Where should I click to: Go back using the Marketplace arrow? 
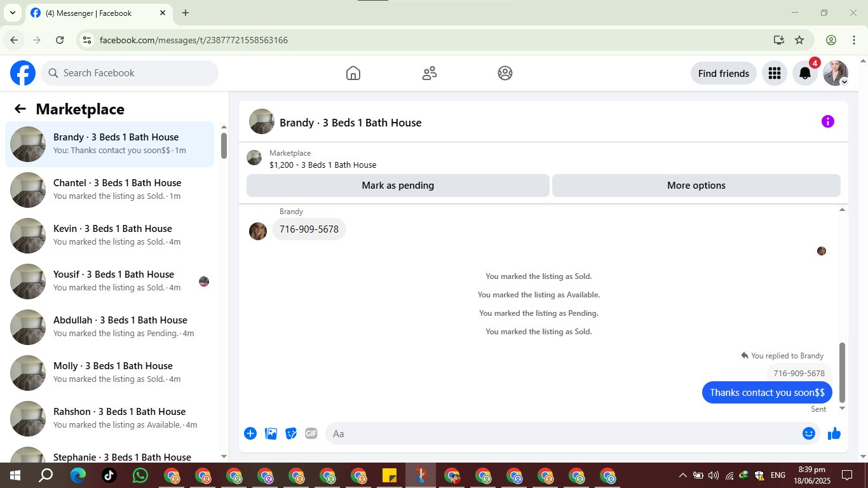tap(20, 109)
